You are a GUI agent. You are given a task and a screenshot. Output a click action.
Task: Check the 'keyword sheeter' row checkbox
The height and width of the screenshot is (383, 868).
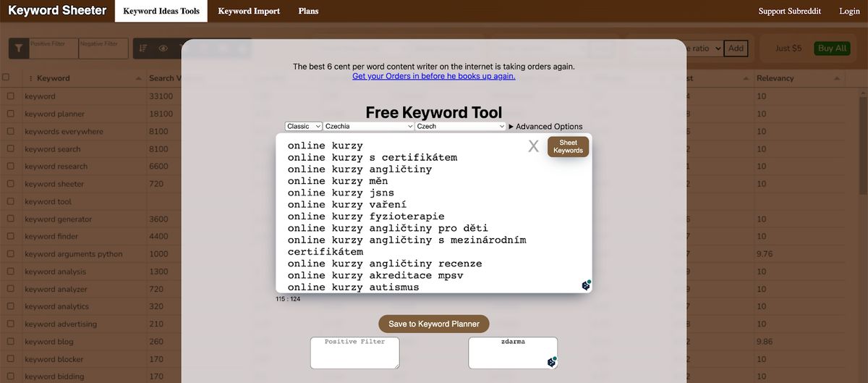[x=11, y=184]
